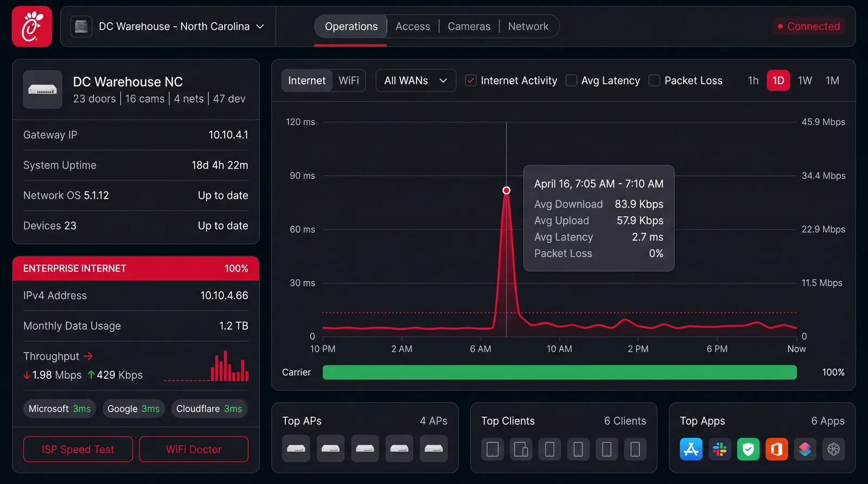Click the 6 Clients count label

[x=625, y=421]
